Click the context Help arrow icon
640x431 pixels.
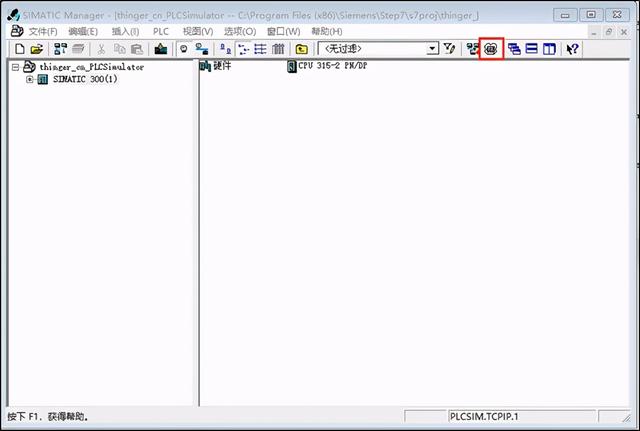(x=573, y=49)
